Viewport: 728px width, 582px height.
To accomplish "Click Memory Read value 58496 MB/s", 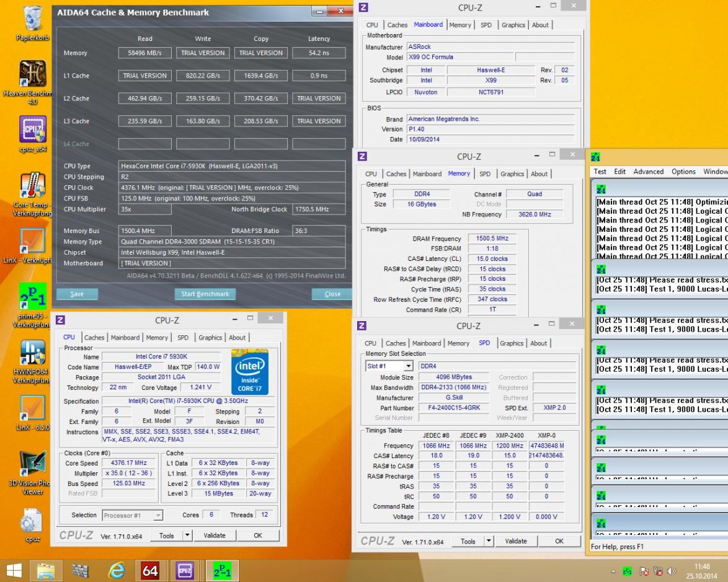I will coord(145,53).
